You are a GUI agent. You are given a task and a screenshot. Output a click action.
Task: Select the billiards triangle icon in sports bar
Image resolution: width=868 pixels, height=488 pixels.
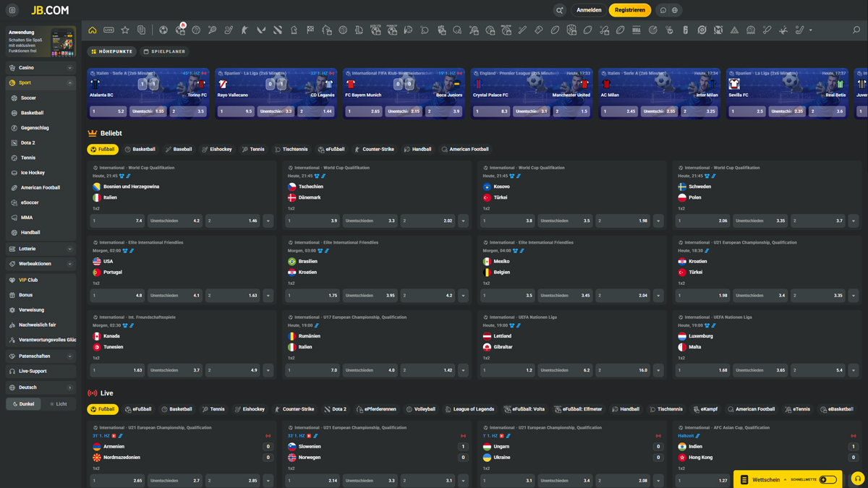734,30
